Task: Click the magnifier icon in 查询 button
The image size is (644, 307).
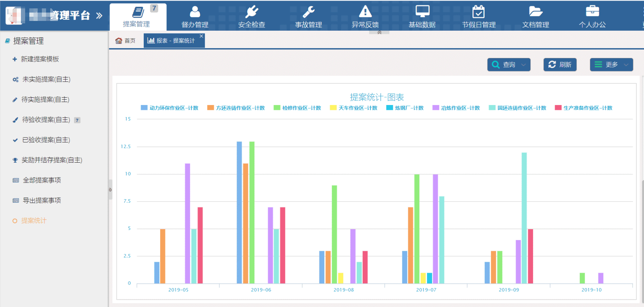Action: pos(495,65)
